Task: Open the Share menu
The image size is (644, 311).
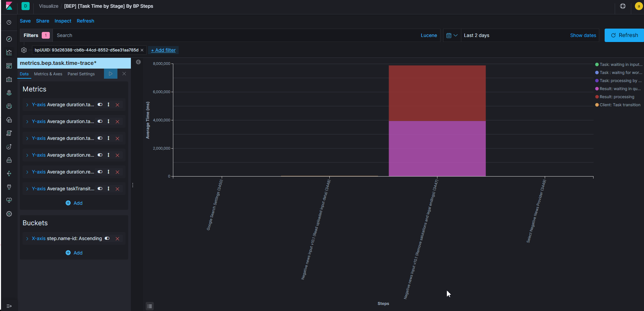Action: pos(43,21)
